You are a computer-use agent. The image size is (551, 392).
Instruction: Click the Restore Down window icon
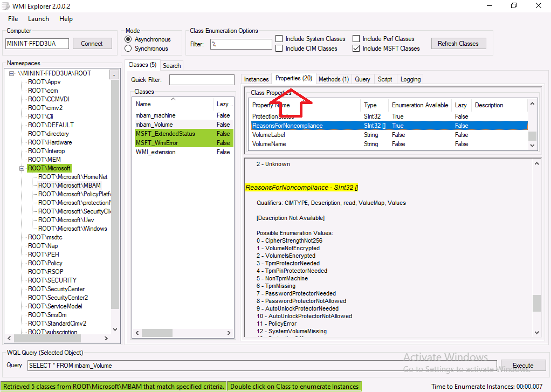514,5
